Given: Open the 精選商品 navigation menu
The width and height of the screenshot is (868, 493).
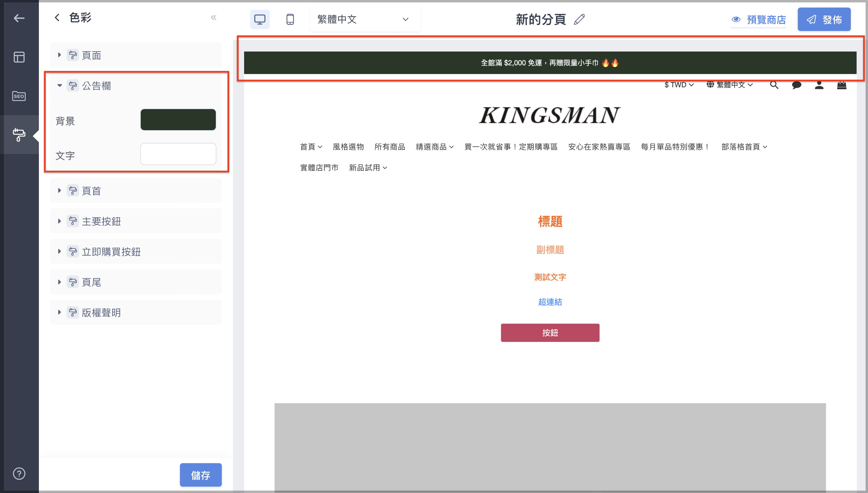Looking at the screenshot, I should tap(435, 147).
